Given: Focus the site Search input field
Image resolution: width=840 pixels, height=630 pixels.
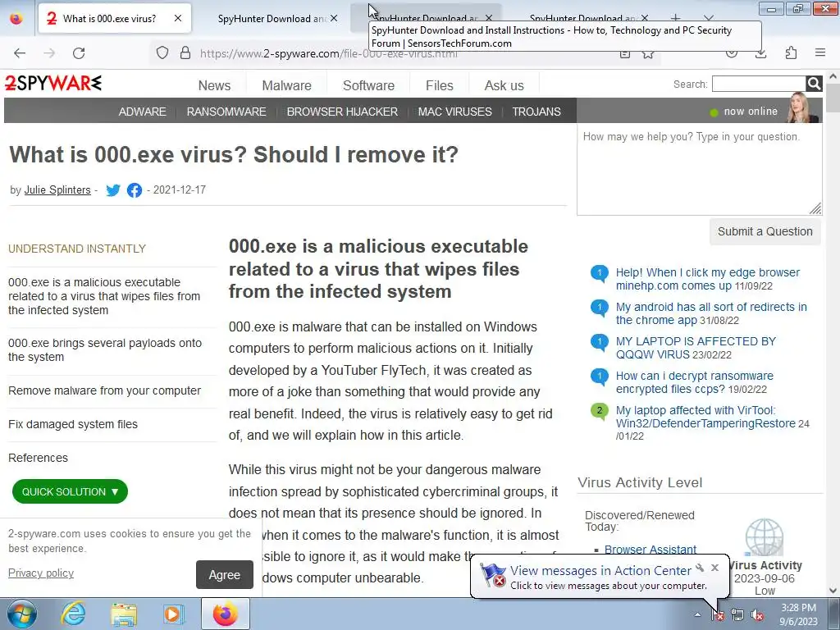Looking at the screenshot, I should pos(759,84).
